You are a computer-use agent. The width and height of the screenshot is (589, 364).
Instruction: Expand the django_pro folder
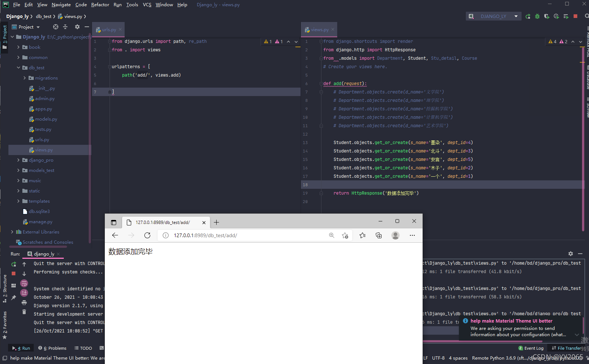(x=19, y=160)
